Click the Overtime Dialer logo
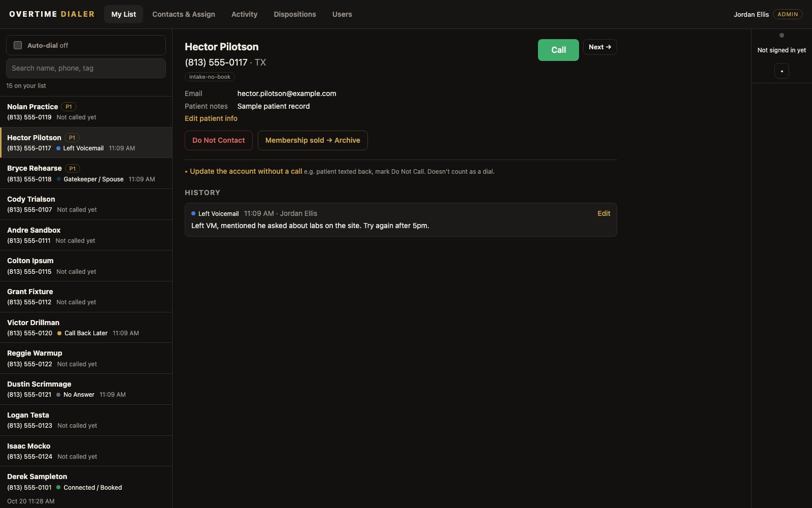This screenshot has height=508, width=812. (x=52, y=14)
